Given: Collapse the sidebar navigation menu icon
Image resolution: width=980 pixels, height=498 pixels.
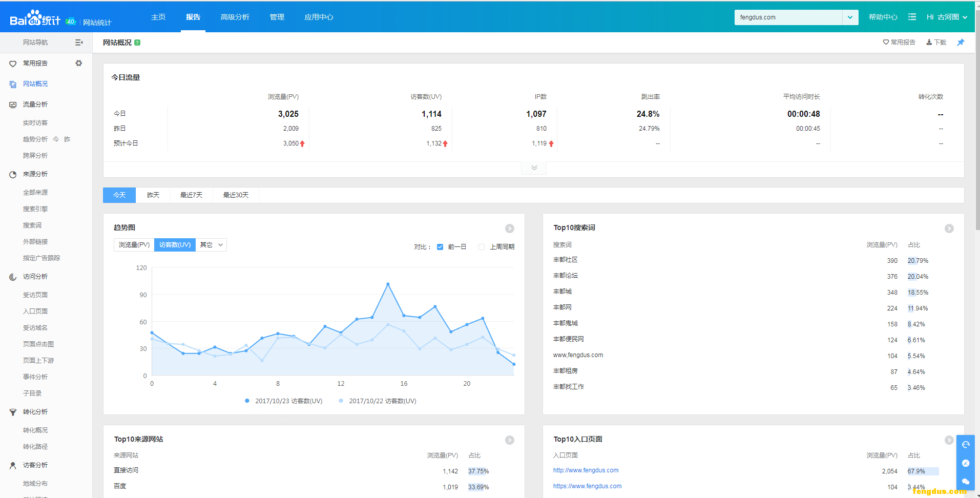Looking at the screenshot, I should [78, 43].
